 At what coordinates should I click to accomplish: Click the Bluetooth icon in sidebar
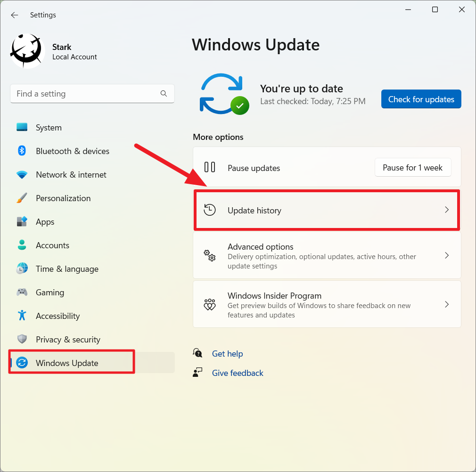click(x=22, y=150)
